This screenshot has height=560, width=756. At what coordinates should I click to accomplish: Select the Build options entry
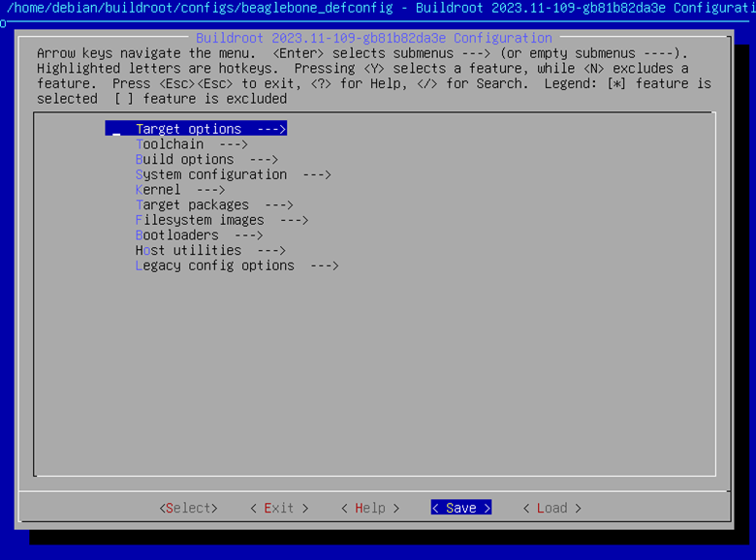184,160
